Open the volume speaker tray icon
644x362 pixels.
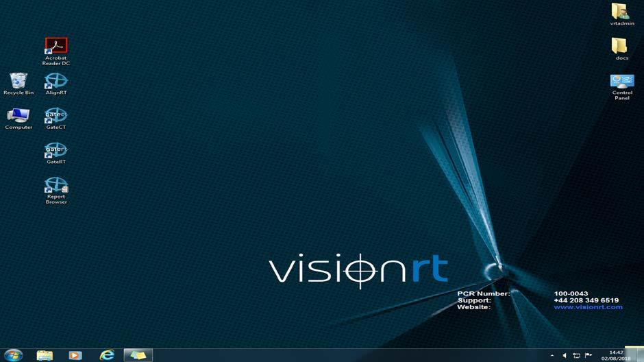565,355
